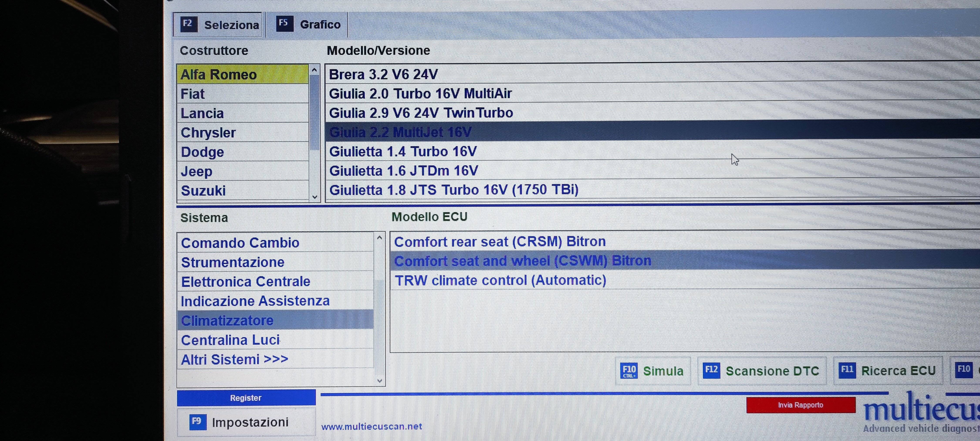The width and height of the screenshot is (980, 441).
Task: Choose Strumentazione system
Action: pos(275,262)
